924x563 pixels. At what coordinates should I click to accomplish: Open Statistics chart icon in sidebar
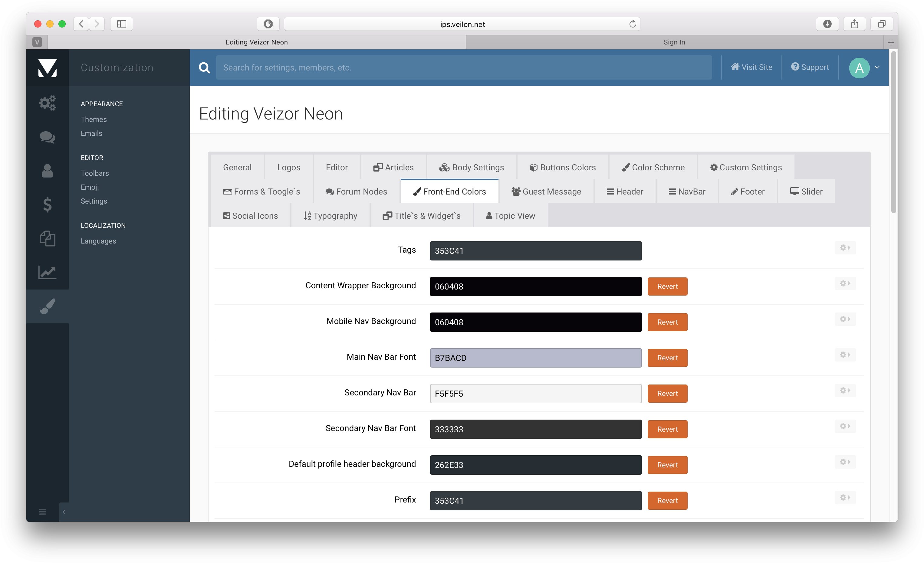pos(47,272)
